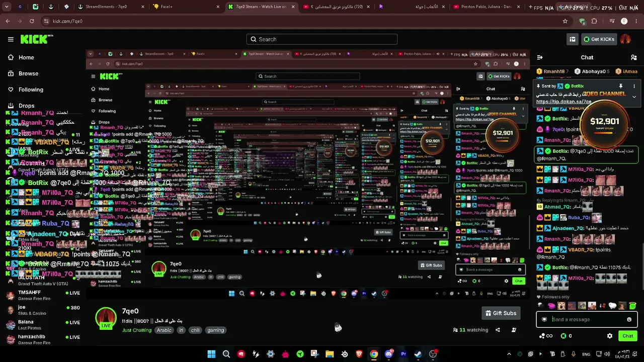
Task: Open the Just Chatting category link
Action: tap(137, 330)
